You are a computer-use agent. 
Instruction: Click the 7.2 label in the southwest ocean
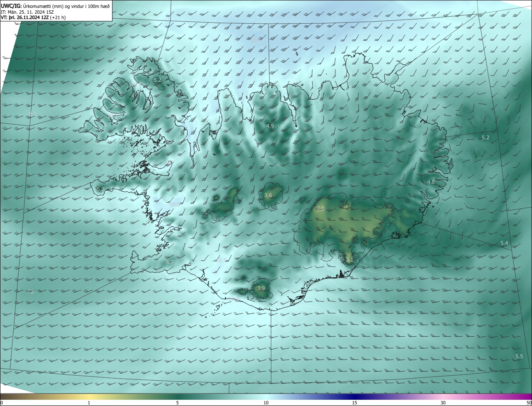[x=30, y=292]
